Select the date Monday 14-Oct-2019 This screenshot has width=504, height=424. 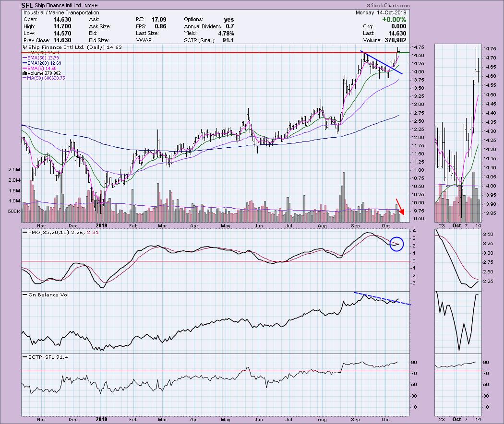click(x=381, y=12)
